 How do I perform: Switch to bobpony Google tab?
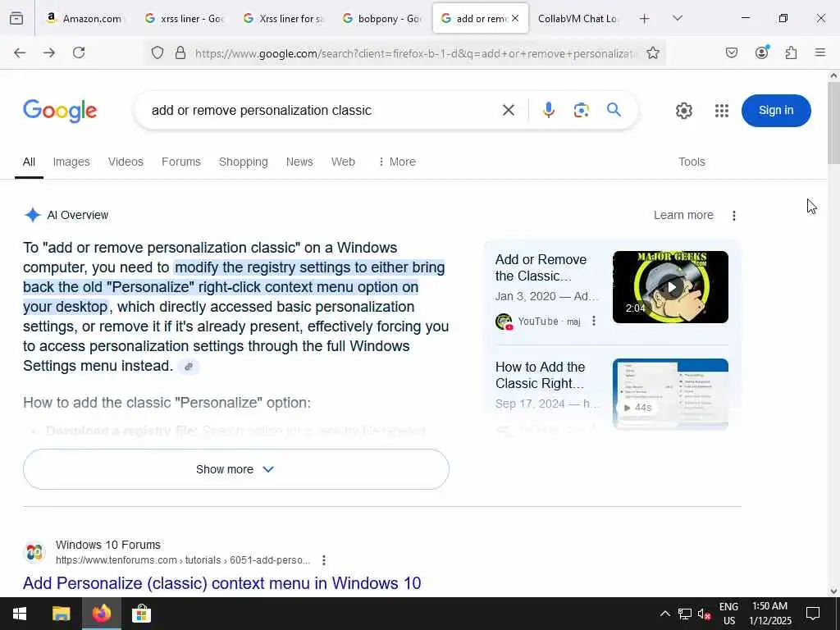382,19
